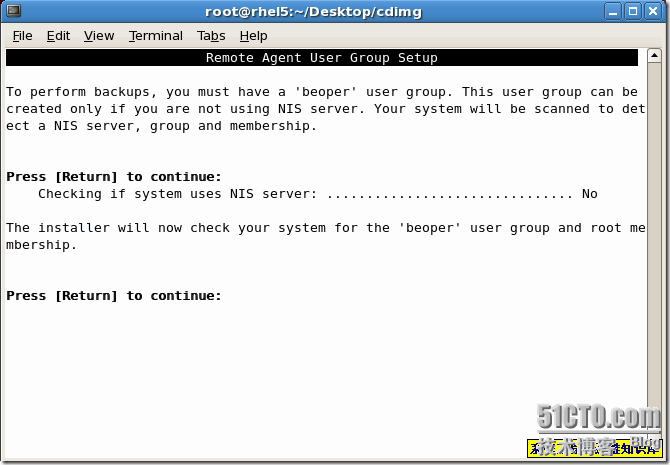The height and width of the screenshot is (465, 670).
Task: Click the terminal window menu icon
Action: [13, 10]
